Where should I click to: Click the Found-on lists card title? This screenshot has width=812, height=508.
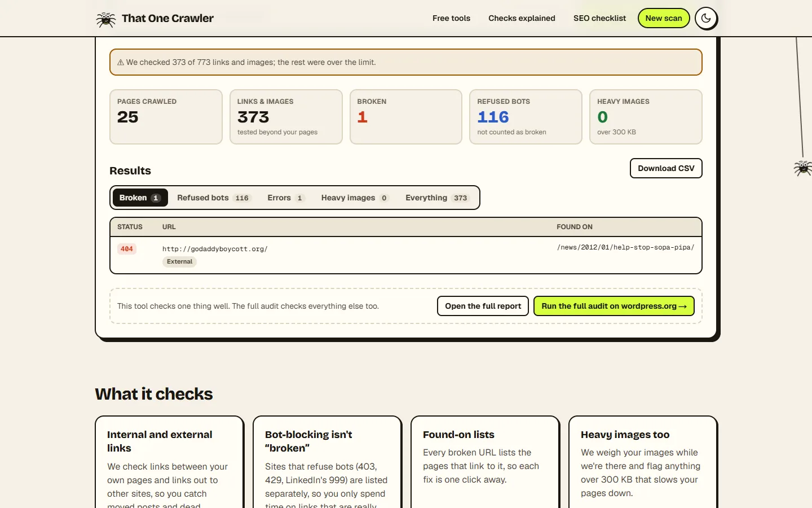pyautogui.click(x=458, y=435)
